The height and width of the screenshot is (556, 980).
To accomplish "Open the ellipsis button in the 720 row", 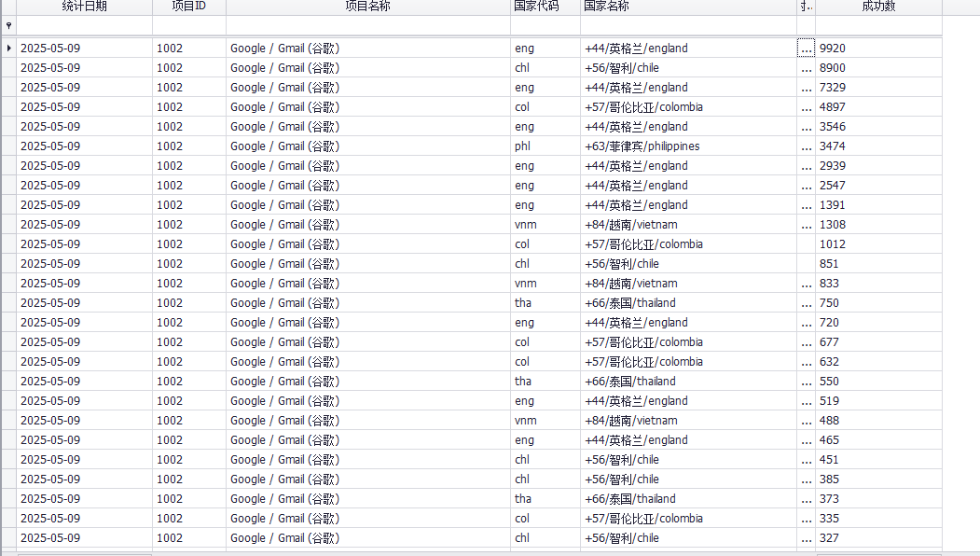I will pyautogui.click(x=807, y=323).
